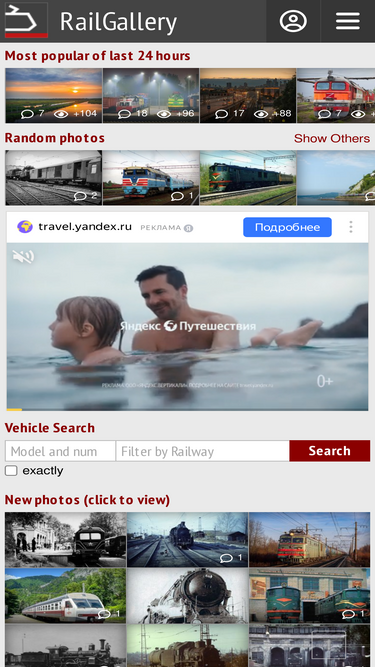Image resolution: width=375 pixels, height=667 pixels.
Task: Click Show Others link
Action: (x=332, y=138)
